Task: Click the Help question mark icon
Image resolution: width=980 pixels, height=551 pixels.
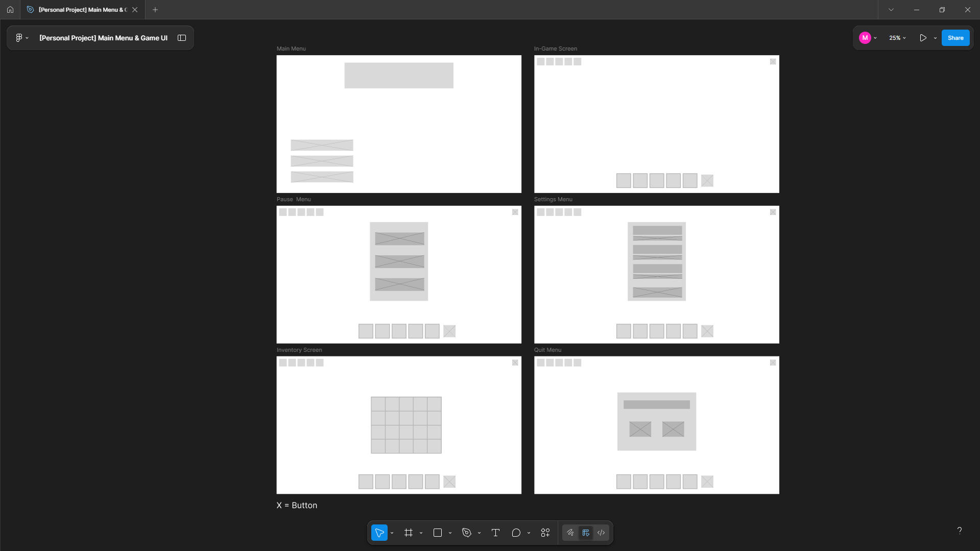Action: (959, 531)
